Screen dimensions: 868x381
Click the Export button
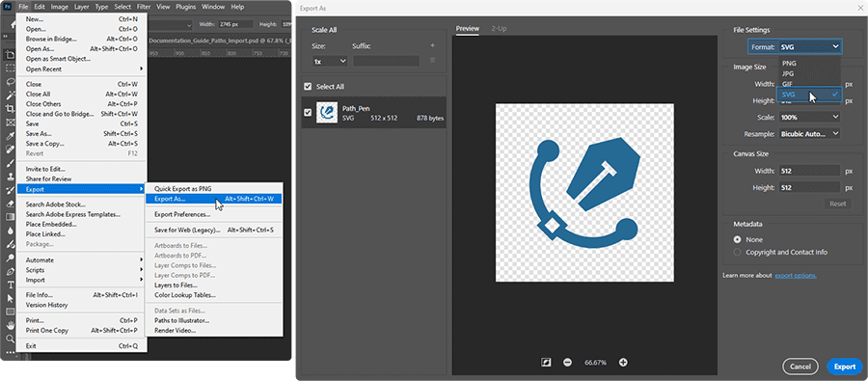845,367
